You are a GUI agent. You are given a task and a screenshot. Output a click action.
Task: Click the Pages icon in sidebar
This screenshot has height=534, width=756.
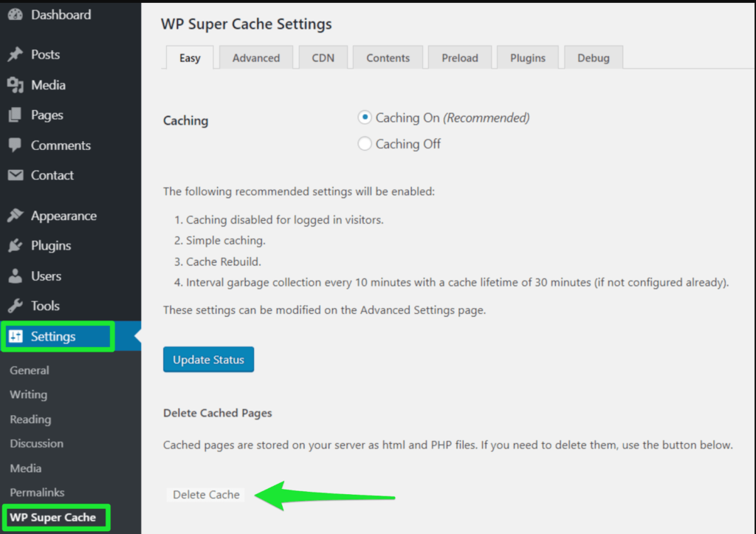click(15, 114)
